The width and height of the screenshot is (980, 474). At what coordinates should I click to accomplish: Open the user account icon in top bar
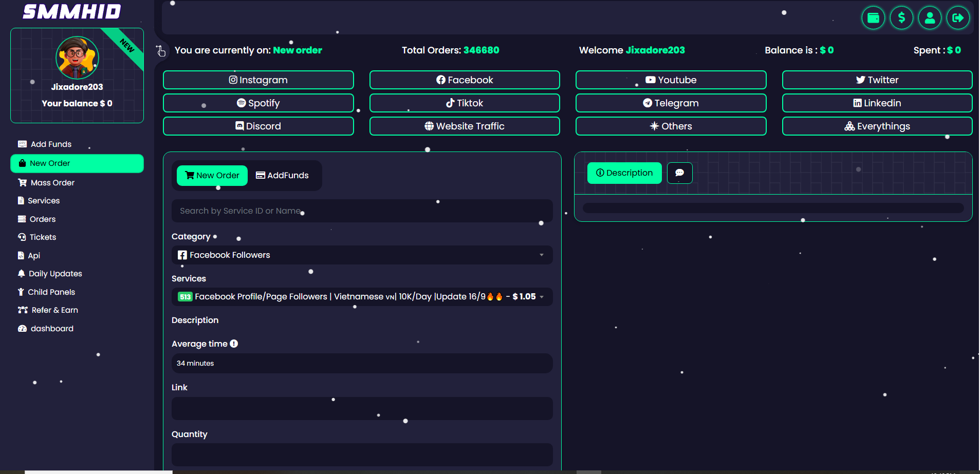pyautogui.click(x=930, y=18)
